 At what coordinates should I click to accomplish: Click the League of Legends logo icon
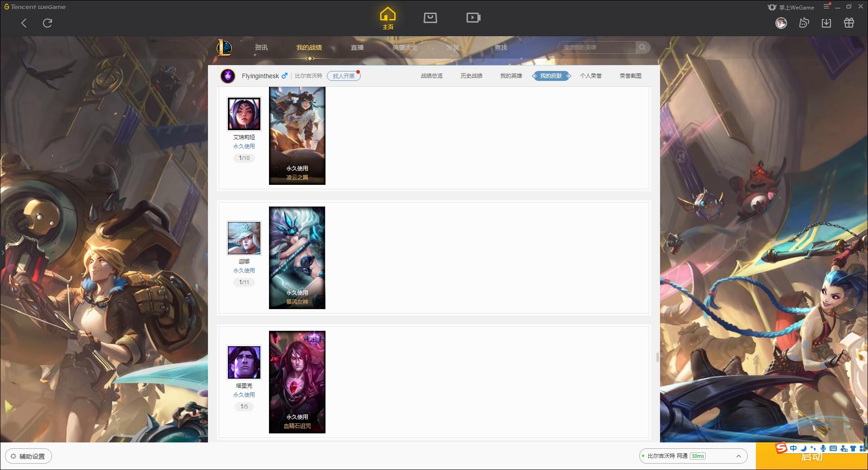[224, 47]
